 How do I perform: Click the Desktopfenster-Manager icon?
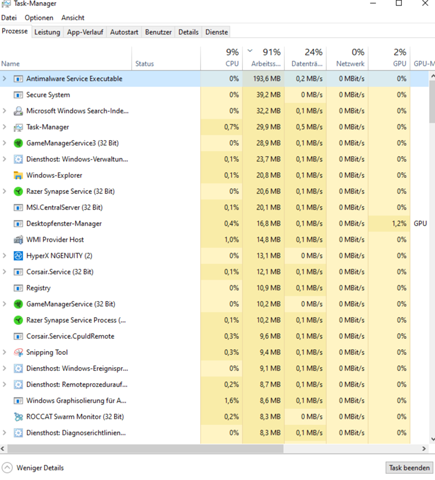click(x=18, y=224)
